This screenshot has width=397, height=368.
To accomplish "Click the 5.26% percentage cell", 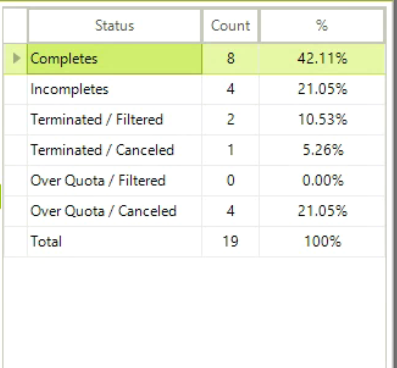I will click(322, 150).
